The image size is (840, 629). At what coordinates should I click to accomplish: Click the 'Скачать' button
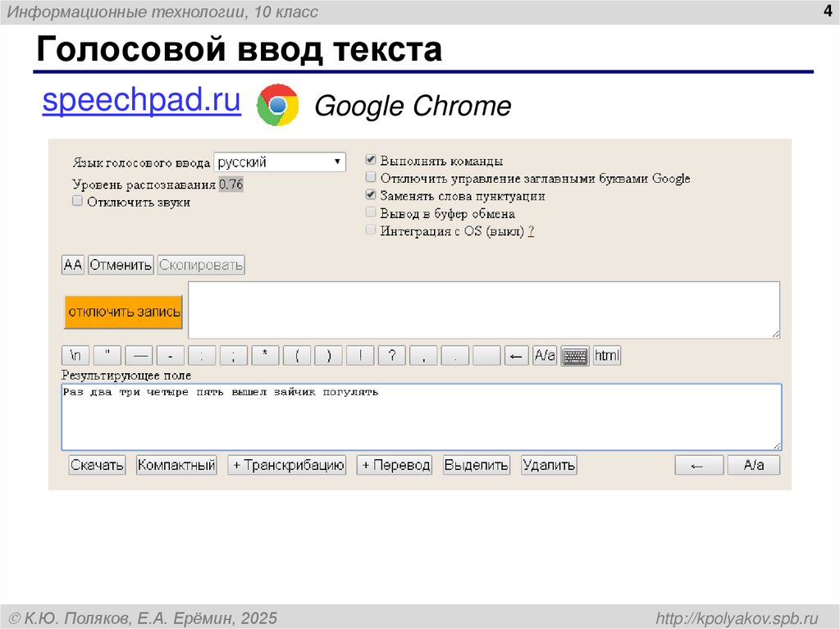pyautogui.click(x=97, y=465)
